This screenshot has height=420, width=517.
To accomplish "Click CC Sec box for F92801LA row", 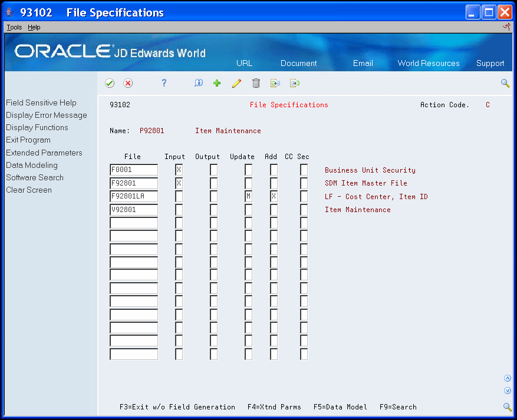I will [304, 196].
